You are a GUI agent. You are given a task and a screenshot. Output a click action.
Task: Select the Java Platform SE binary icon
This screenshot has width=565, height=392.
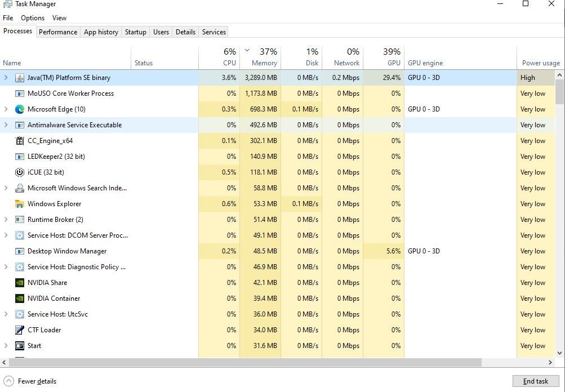point(20,78)
